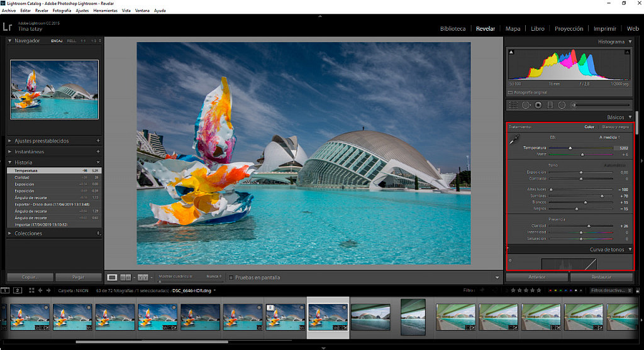644x350 pixels.
Task: Switch to Loupe view mode icon
Action: click(x=112, y=277)
